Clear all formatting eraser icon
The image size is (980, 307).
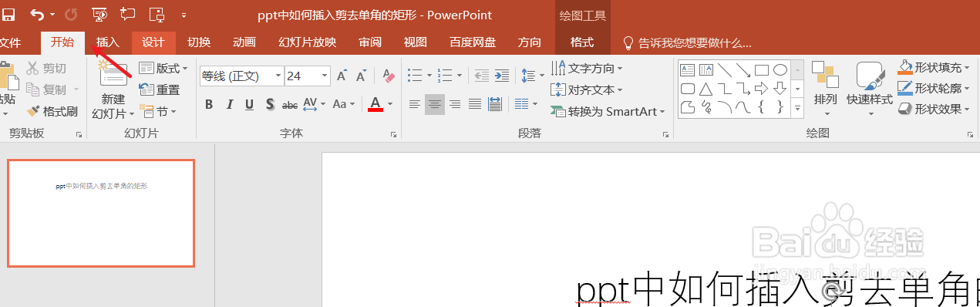(x=388, y=76)
